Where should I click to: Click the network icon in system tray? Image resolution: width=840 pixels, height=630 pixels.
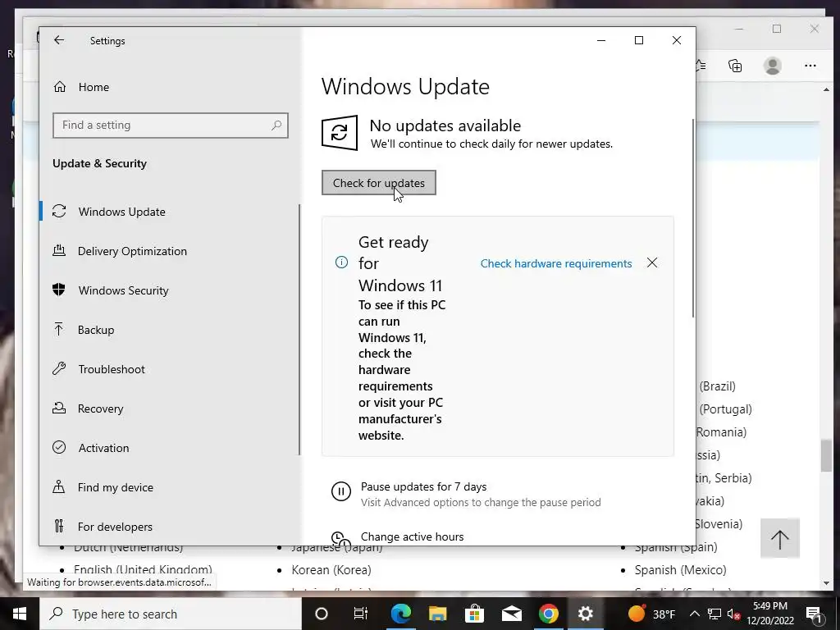714,614
